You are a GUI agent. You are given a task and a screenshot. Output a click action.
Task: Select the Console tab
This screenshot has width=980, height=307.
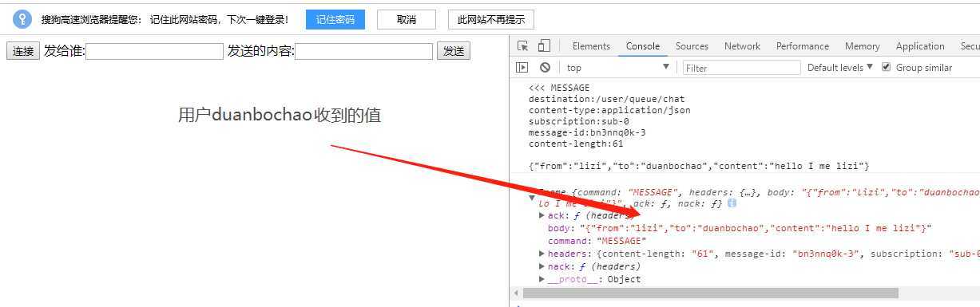click(x=642, y=46)
